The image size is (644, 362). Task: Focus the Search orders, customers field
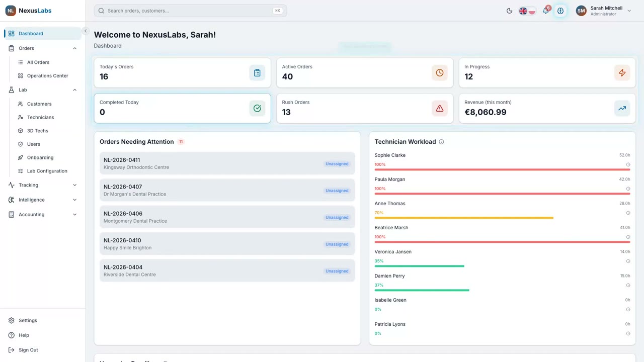(x=190, y=11)
